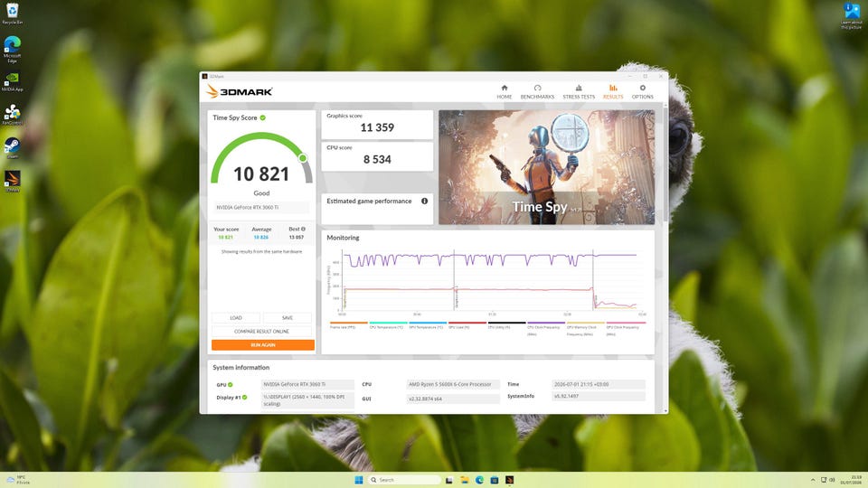Open the Stress Tests chart icon
The width and height of the screenshot is (868, 488).
579,88
